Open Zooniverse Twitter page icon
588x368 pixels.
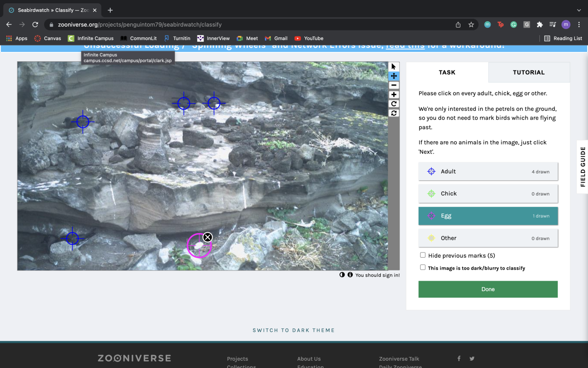(x=472, y=358)
